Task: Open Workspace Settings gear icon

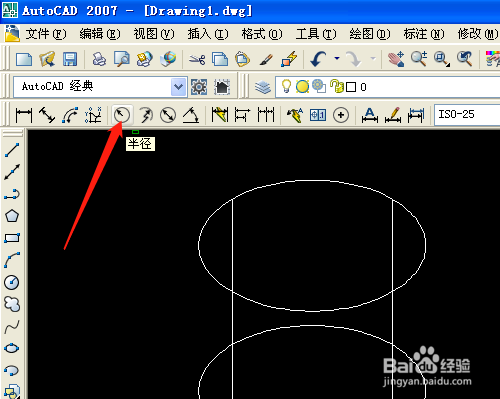Action: tap(199, 87)
